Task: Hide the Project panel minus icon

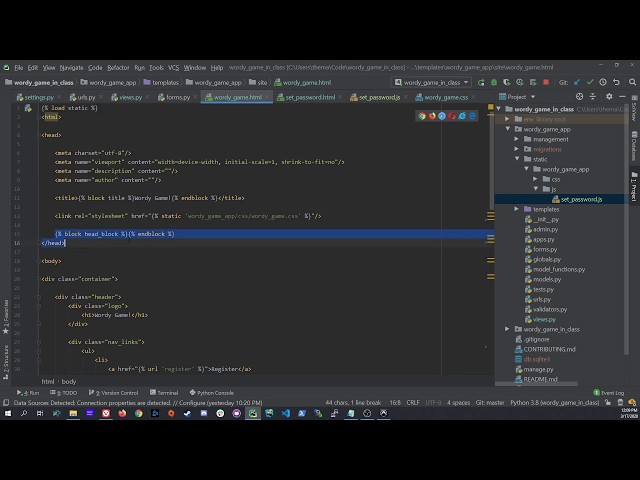Action: pyautogui.click(x=622, y=97)
